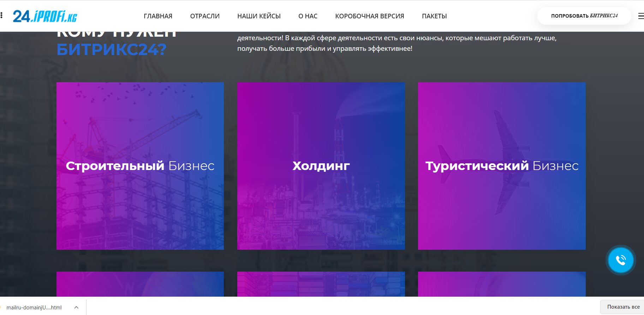The width and height of the screenshot is (644, 315).
Task: Open the Туристический Бизнес card
Action: [502, 166]
